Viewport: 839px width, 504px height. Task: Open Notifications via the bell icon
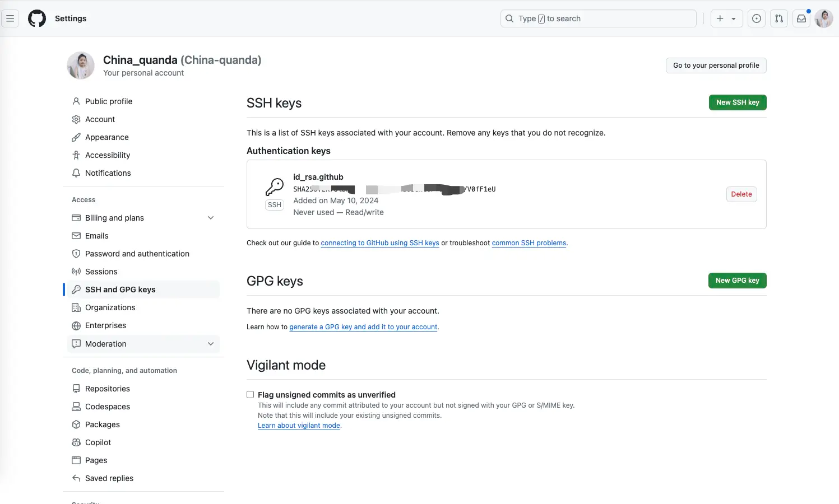coord(76,173)
